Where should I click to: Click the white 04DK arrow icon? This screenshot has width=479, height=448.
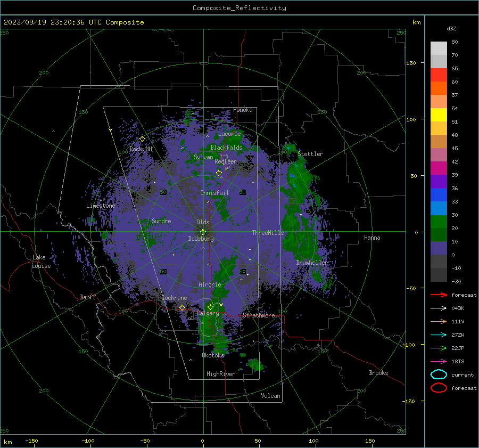click(x=439, y=308)
